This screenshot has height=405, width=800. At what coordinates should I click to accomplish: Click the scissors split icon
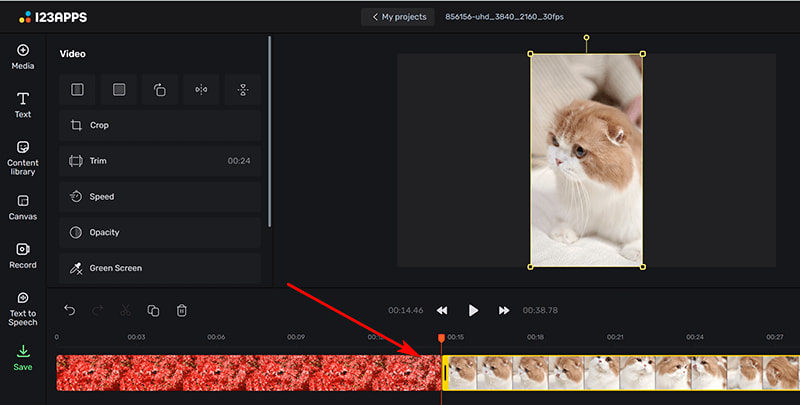(x=126, y=310)
